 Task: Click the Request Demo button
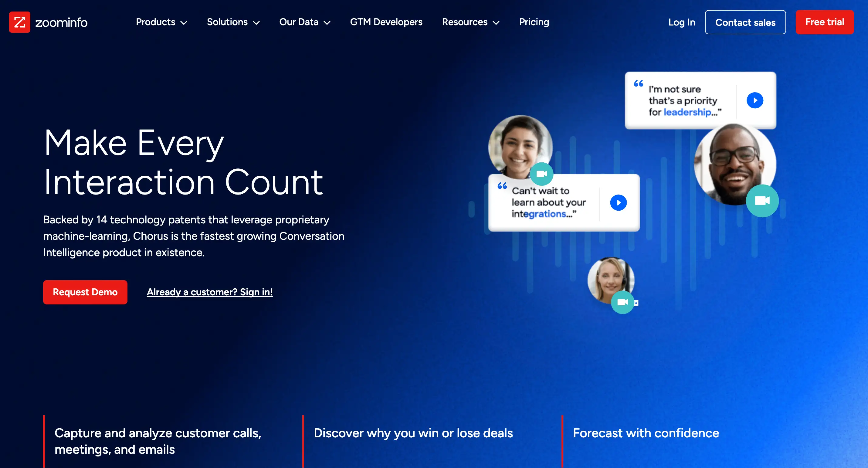pos(85,292)
